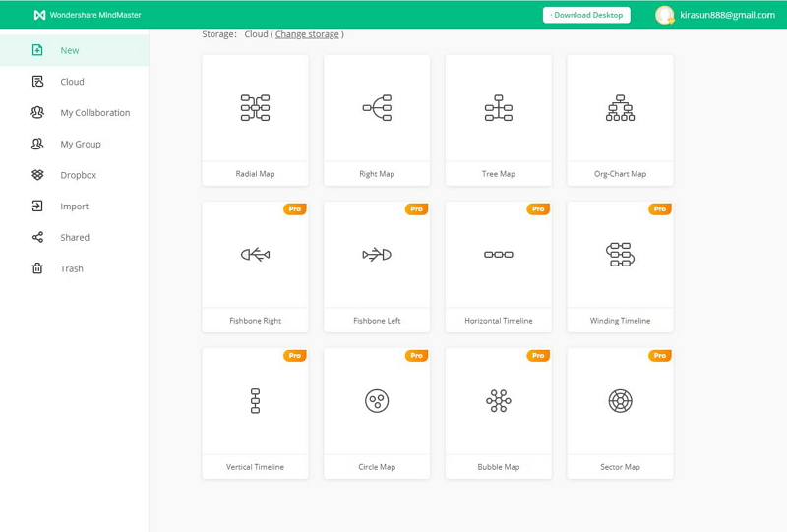Pick the Org-Chart Map template icon

point(620,108)
